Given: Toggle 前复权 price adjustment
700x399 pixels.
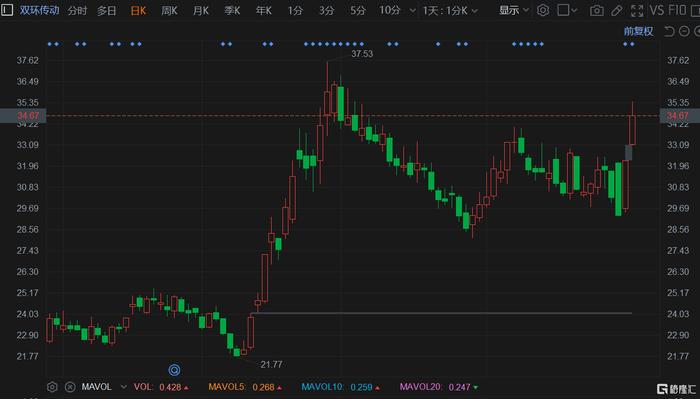Looking at the screenshot, I should pyautogui.click(x=638, y=31).
